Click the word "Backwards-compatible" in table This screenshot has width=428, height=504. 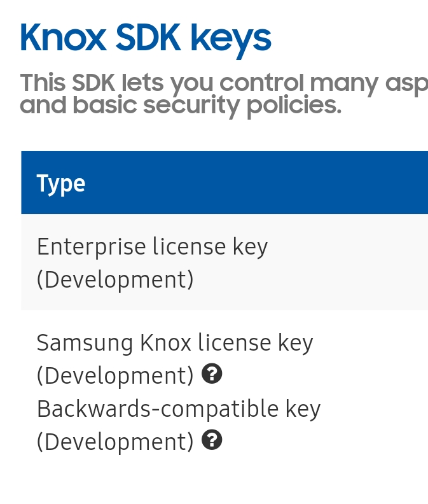tap(158, 409)
